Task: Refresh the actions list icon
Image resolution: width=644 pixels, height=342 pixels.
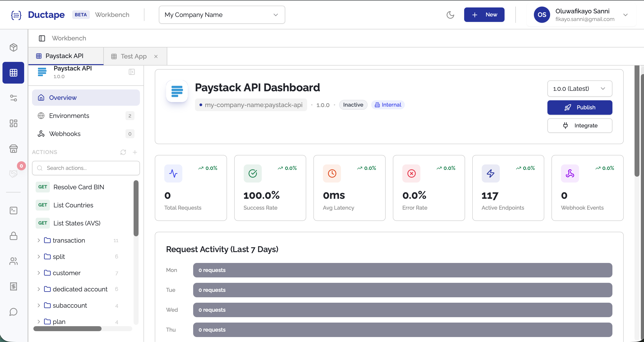Action: [x=123, y=152]
